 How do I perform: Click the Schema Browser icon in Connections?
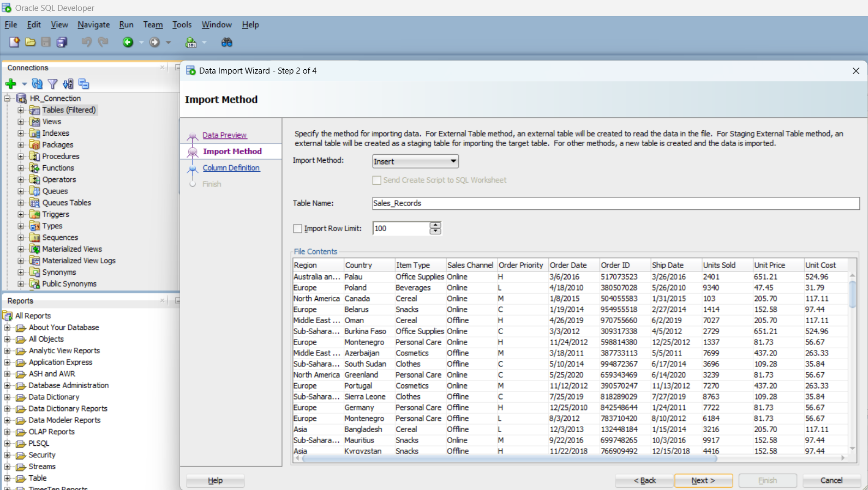coord(68,83)
